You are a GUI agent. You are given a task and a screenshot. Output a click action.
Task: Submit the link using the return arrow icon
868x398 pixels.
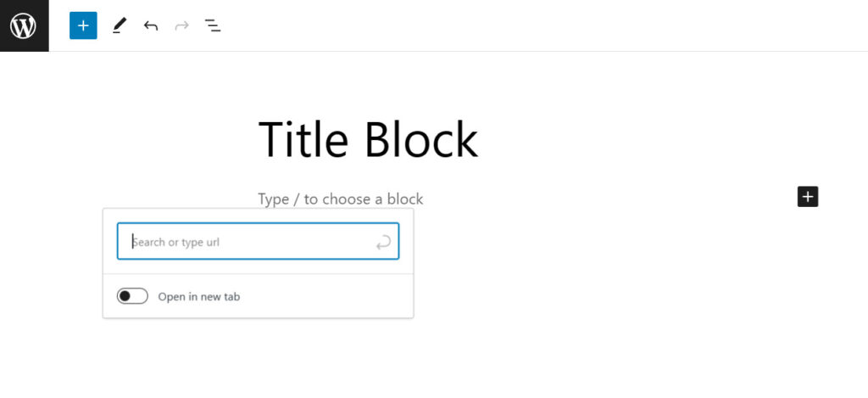click(x=383, y=242)
